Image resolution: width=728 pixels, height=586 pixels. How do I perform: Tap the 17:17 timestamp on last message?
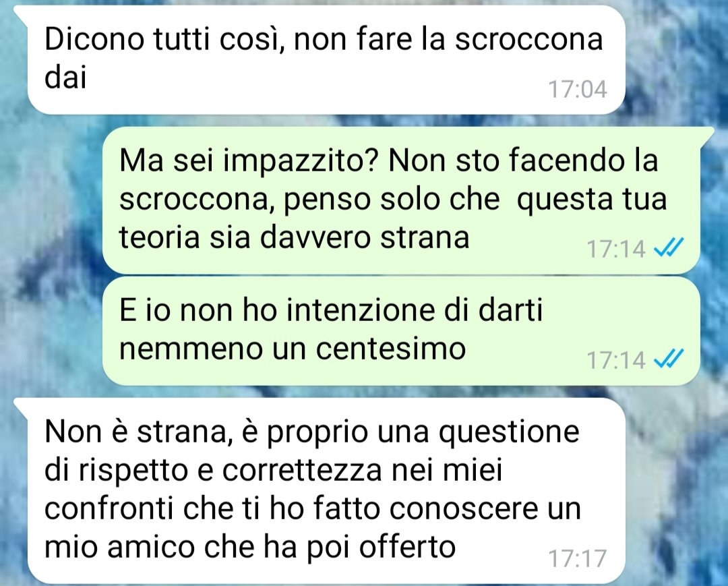(578, 558)
